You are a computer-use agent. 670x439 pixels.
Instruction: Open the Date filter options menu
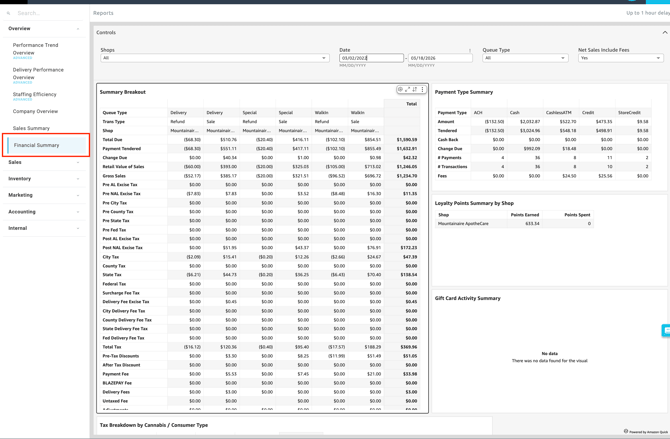point(470,50)
